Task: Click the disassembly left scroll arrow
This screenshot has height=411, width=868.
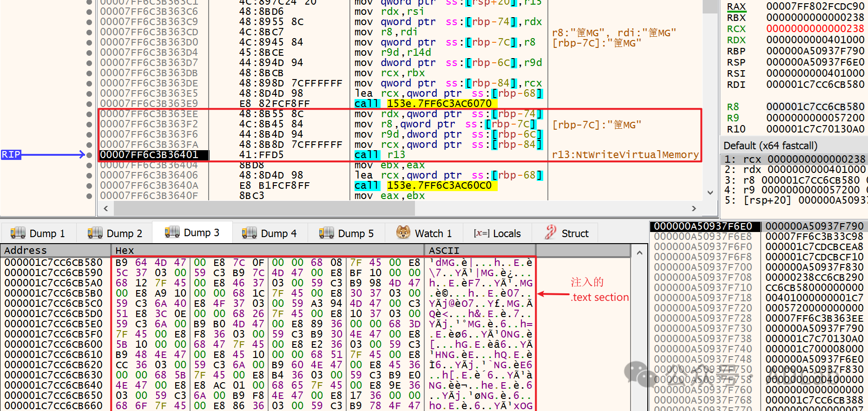Action: click(x=106, y=209)
